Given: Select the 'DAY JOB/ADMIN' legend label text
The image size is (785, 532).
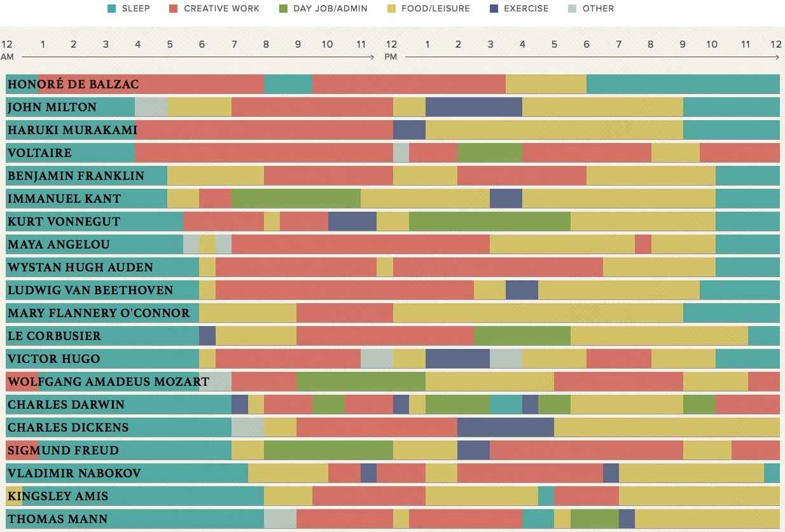Looking at the screenshot, I should tap(331, 9).
